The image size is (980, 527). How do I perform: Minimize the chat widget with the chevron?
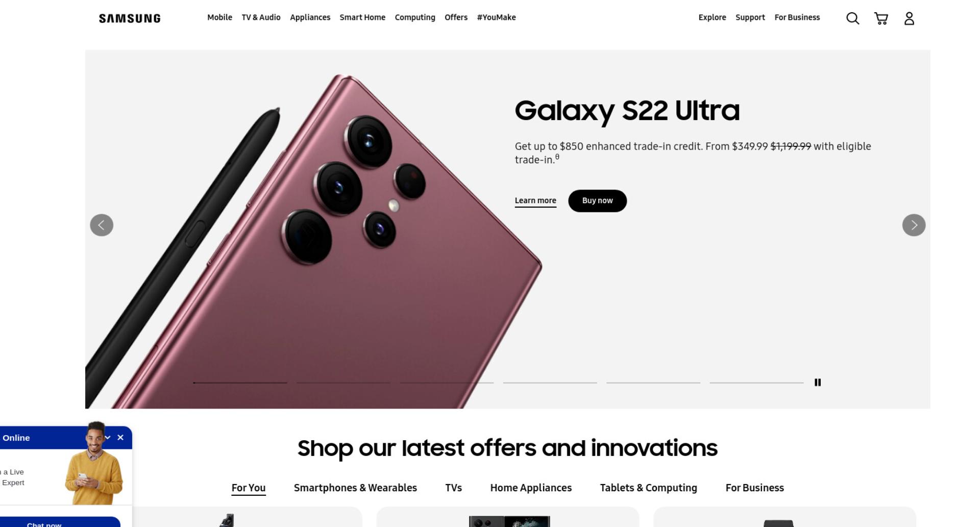click(x=108, y=438)
